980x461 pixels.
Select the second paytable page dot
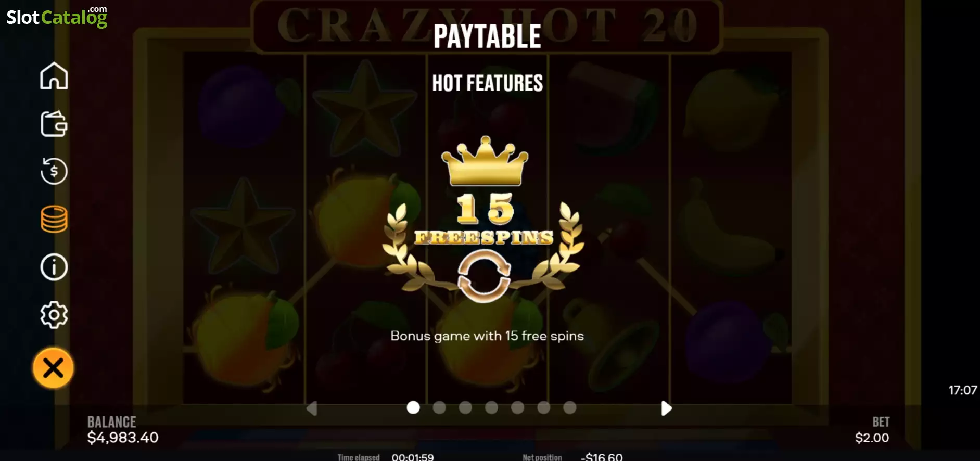(439, 407)
